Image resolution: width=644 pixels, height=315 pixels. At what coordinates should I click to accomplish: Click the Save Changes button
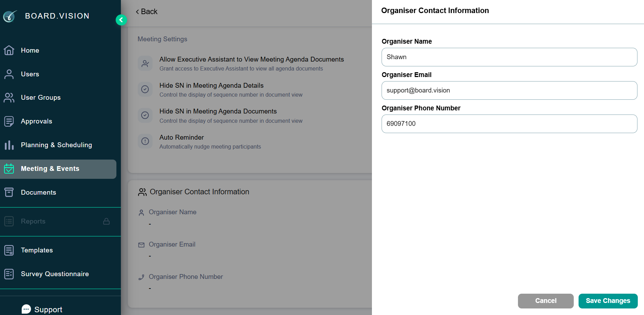[608, 301]
